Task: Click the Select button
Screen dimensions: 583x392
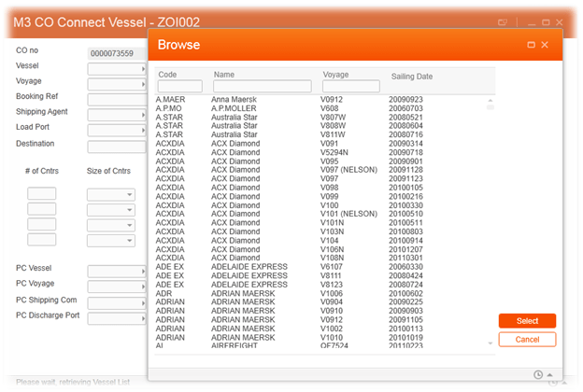Action: (527, 321)
